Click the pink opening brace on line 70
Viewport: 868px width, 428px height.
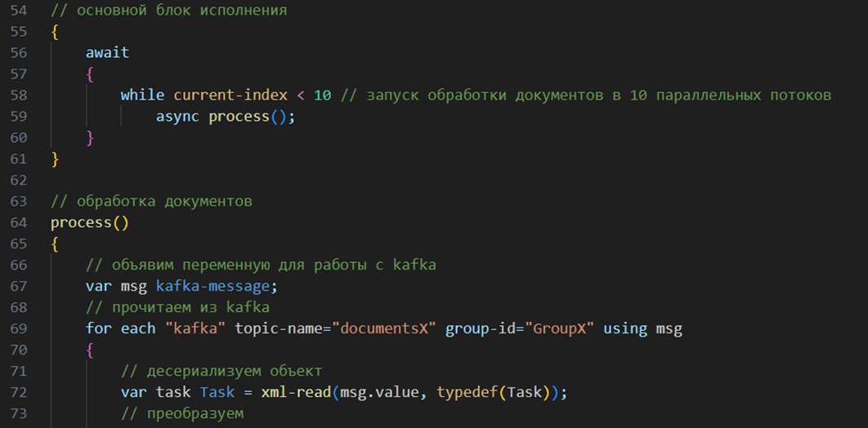[x=90, y=350]
